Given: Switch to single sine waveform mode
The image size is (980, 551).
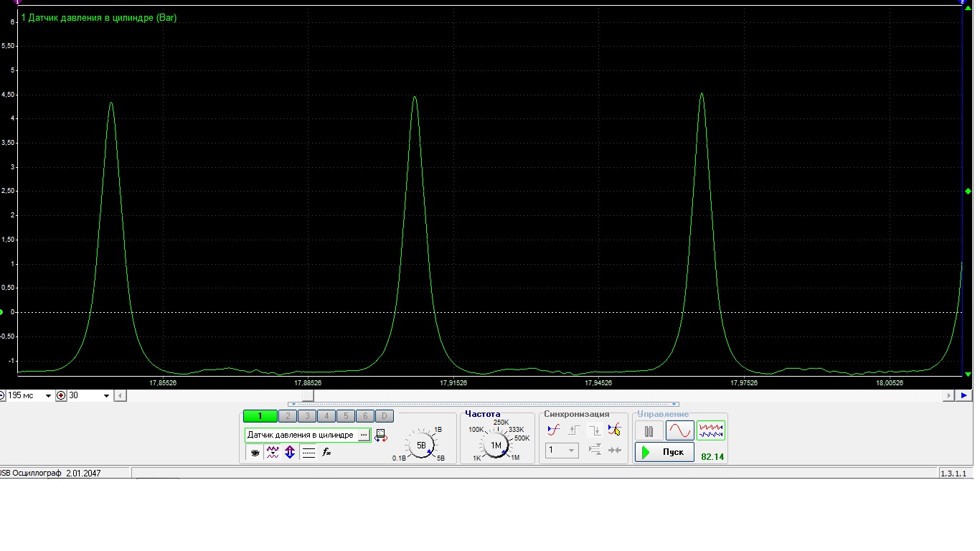Looking at the screenshot, I should [679, 431].
